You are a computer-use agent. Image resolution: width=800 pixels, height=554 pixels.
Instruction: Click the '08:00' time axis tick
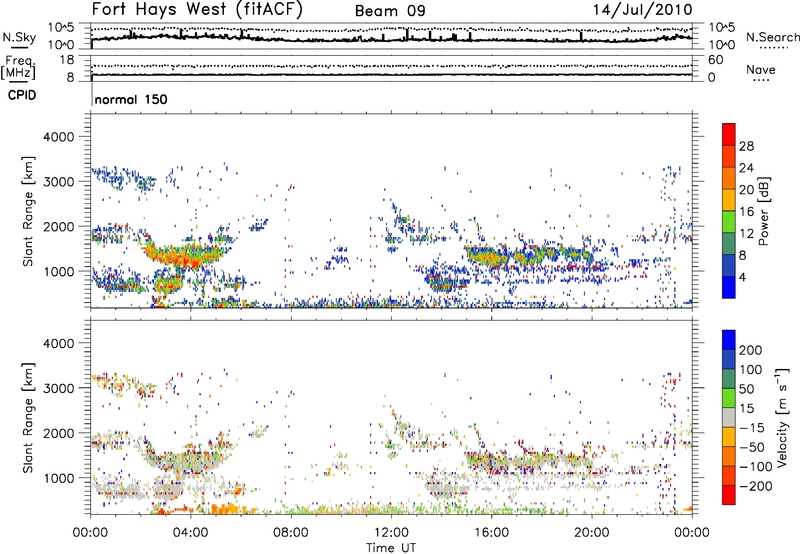click(x=291, y=533)
